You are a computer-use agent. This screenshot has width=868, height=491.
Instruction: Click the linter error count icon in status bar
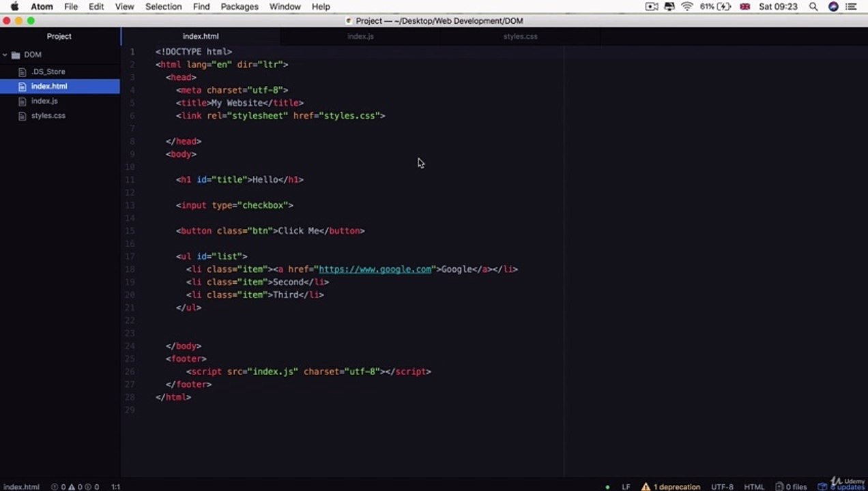[55, 487]
